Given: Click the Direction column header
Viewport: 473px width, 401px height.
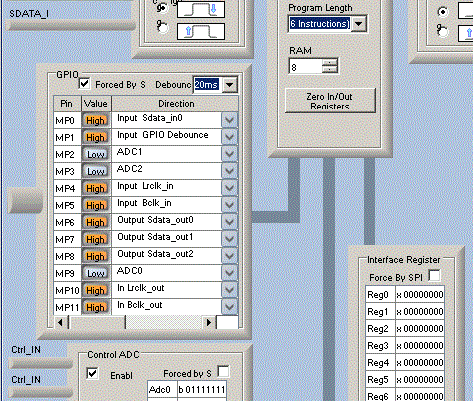Looking at the screenshot, I should [175, 104].
